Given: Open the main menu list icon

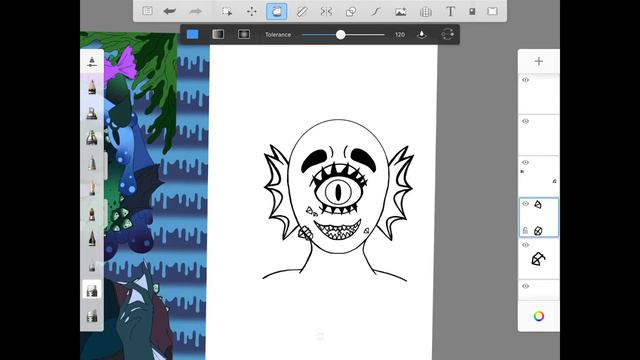Looking at the screenshot, I should coord(147,11).
